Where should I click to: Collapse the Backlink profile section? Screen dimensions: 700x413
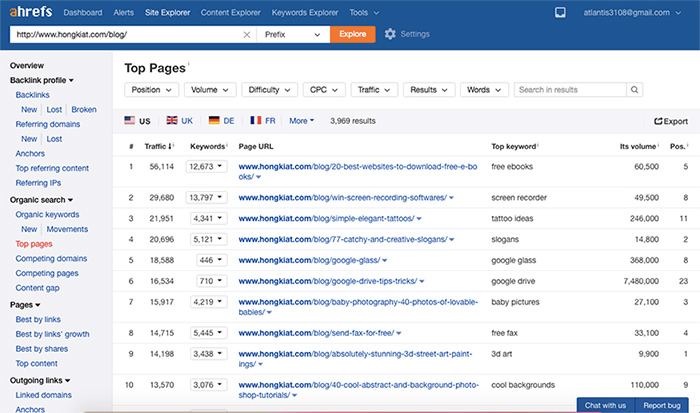click(42, 80)
